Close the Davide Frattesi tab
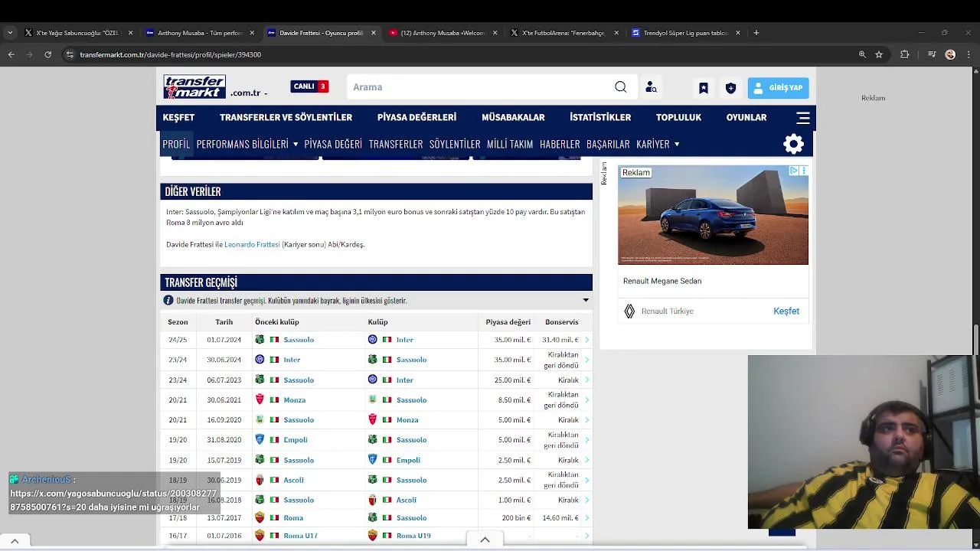 pyautogui.click(x=374, y=33)
